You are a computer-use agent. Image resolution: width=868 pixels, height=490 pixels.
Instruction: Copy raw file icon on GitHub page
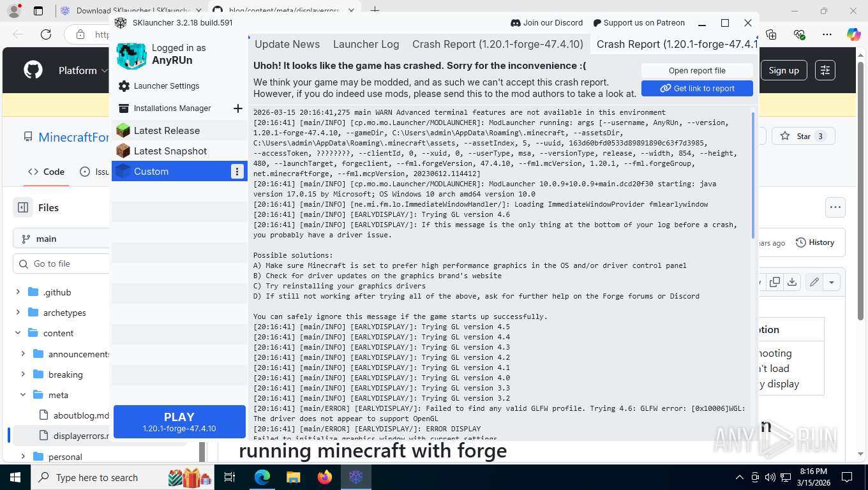pyautogui.click(x=775, y=282)
